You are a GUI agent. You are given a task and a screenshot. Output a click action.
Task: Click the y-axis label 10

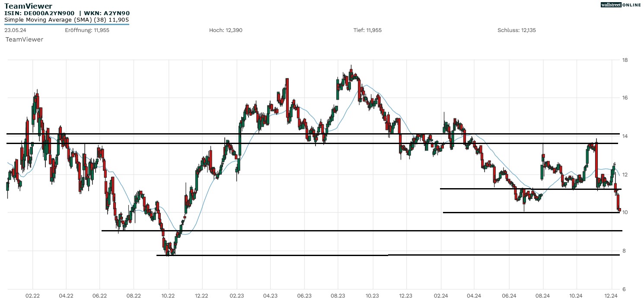click(x=625, y=212)
